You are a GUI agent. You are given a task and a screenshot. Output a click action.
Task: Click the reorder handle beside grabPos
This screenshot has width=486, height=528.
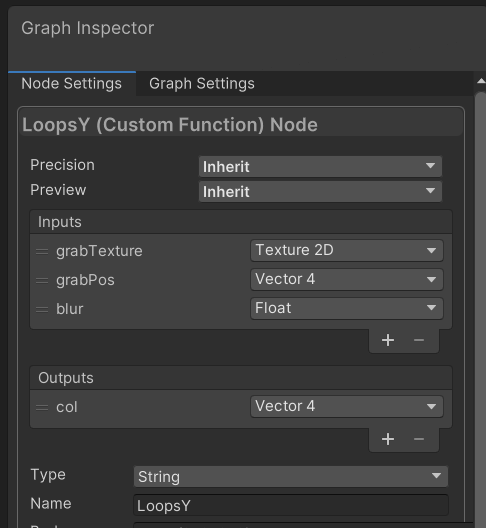(42, 280)
